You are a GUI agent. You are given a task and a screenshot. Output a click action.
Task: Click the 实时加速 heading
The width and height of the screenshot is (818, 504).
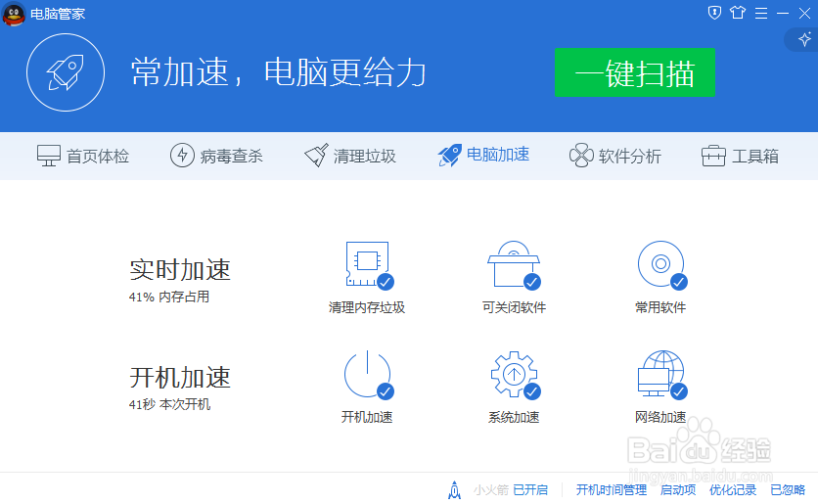[x=180, y=270]
